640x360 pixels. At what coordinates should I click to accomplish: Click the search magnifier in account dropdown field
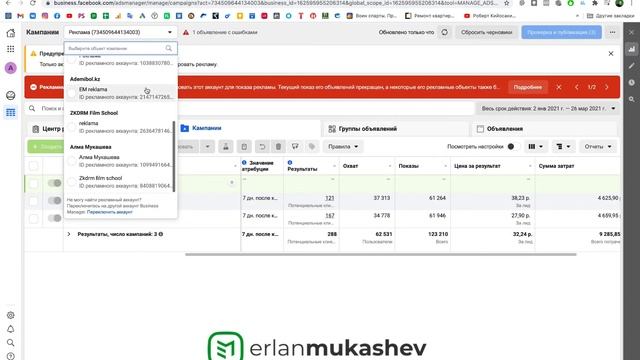pos(169,48)
